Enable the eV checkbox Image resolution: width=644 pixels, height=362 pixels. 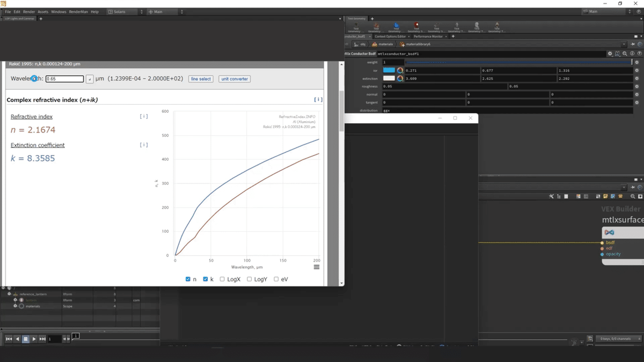276,279
